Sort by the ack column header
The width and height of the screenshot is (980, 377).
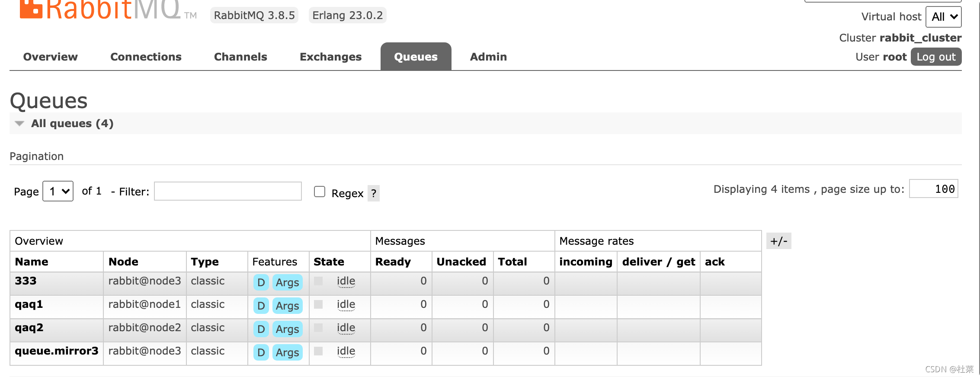point(714,262)
